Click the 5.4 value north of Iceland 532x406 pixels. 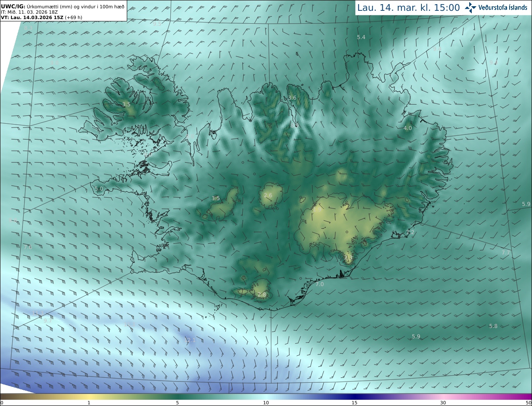point(361,37)
